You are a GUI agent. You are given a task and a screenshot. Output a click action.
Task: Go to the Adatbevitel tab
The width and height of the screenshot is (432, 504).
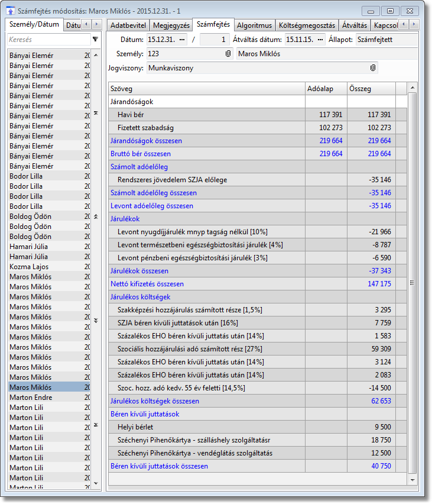tap(128, 25)
